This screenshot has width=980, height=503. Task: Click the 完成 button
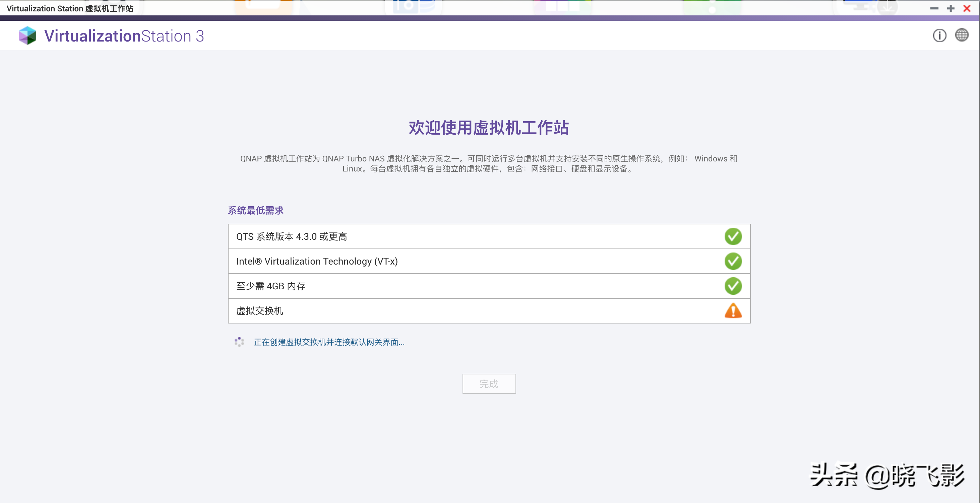coord(489,384)
